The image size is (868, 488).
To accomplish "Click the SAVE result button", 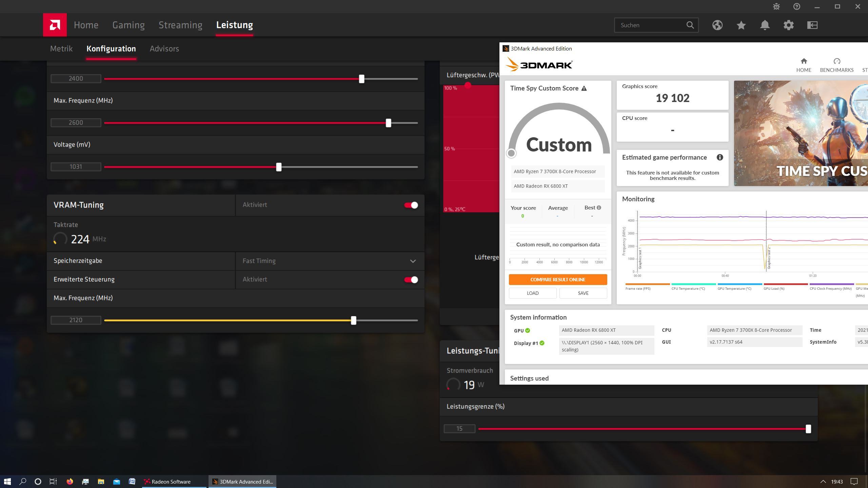I will coord(583,293).
